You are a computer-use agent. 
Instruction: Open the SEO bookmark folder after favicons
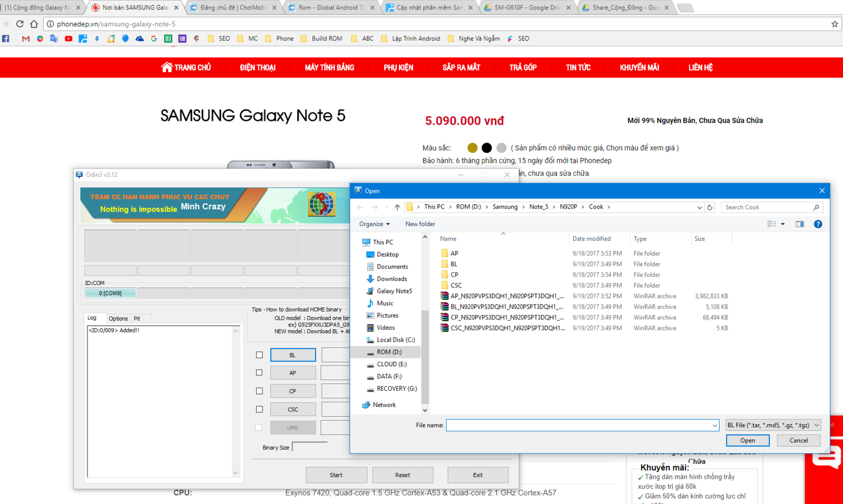coord(219,38)
